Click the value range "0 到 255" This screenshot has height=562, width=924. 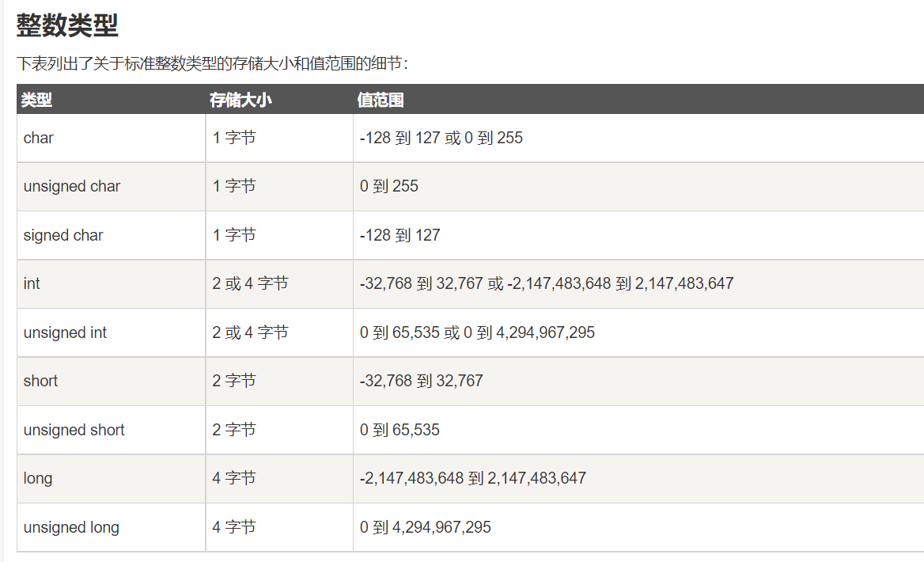pyautogui.click(x=389, y=186)
